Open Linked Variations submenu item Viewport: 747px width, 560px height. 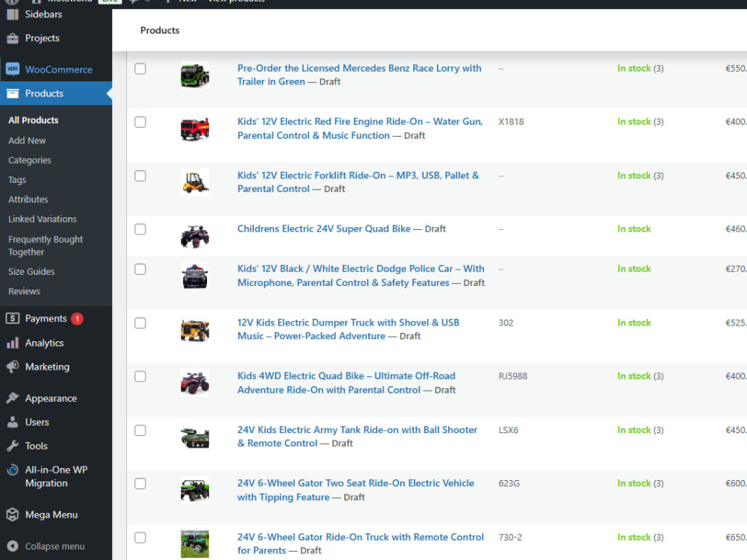43,219
